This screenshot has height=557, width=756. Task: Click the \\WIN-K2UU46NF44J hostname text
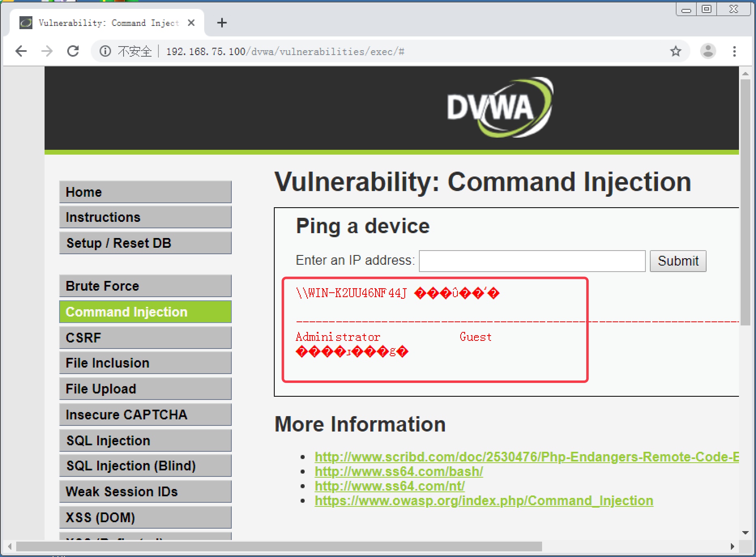pos(351,293)
